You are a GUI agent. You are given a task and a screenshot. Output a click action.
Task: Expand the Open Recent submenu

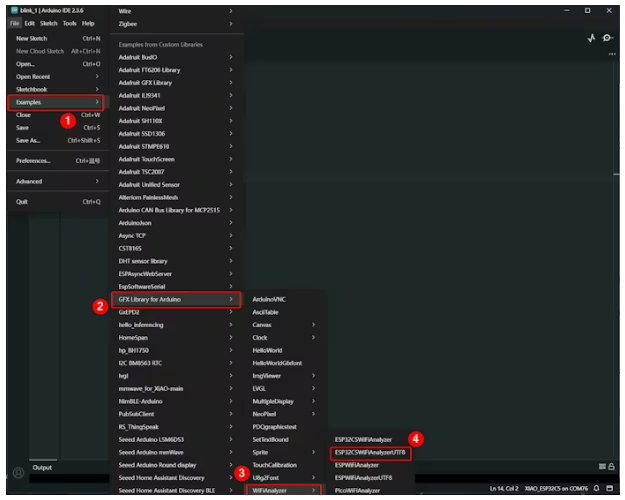[x=56, y=76]
